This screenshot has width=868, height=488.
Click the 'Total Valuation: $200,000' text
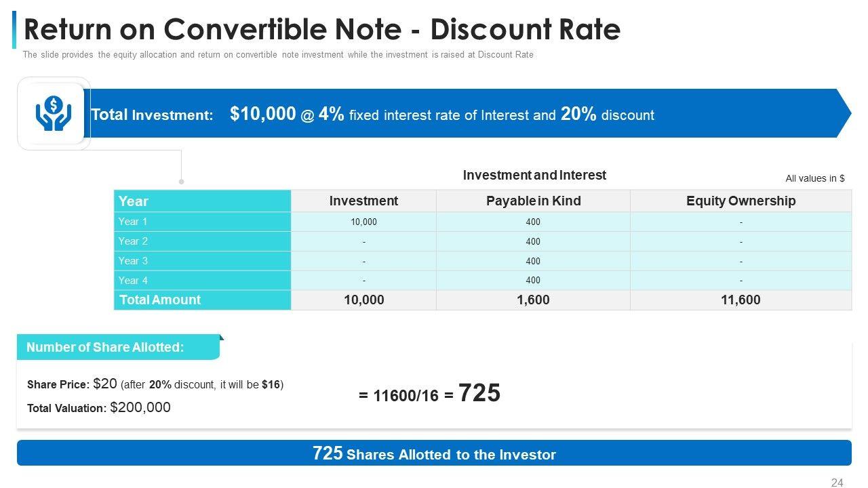tap(99, 407)
